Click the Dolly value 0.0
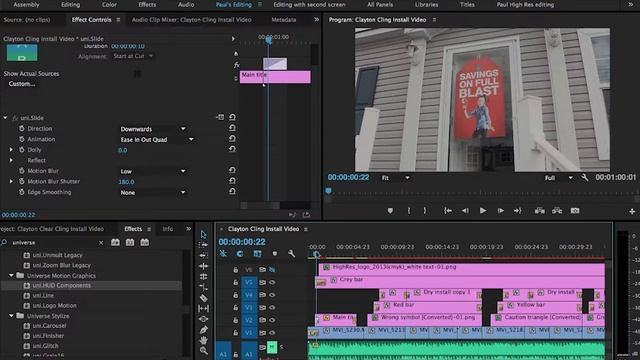 (x=122, y=150)
